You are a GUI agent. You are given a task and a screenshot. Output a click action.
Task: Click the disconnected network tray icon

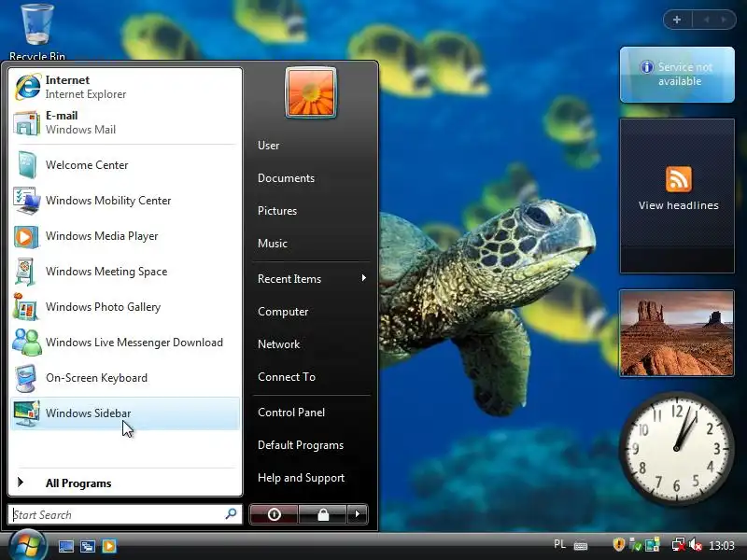tap(679, 545)
